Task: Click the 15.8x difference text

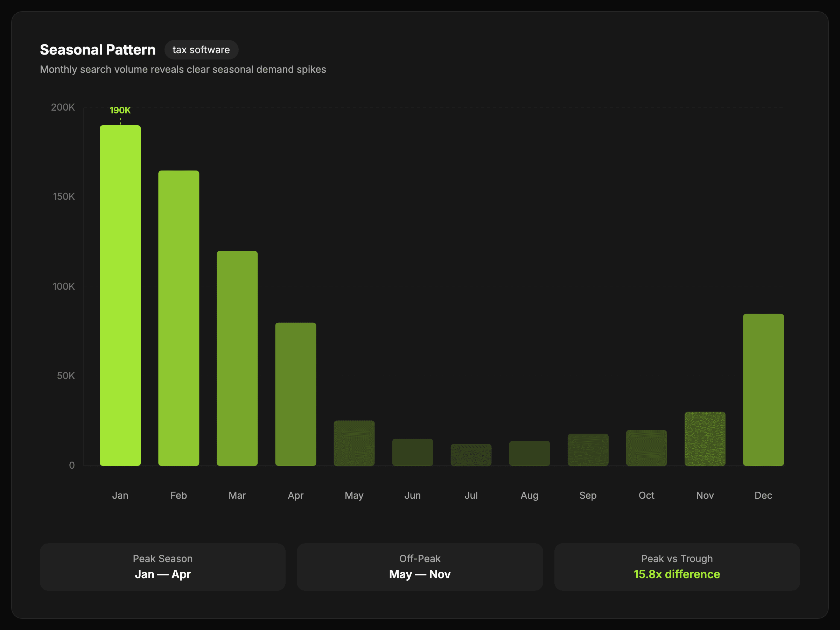Action: click(x=677, y=574)
